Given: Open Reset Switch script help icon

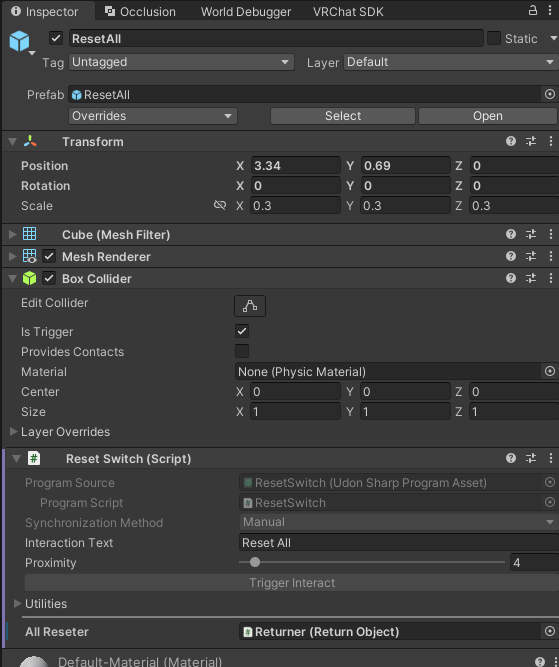Looking at the screenshot, I should [x=511, y=458].
